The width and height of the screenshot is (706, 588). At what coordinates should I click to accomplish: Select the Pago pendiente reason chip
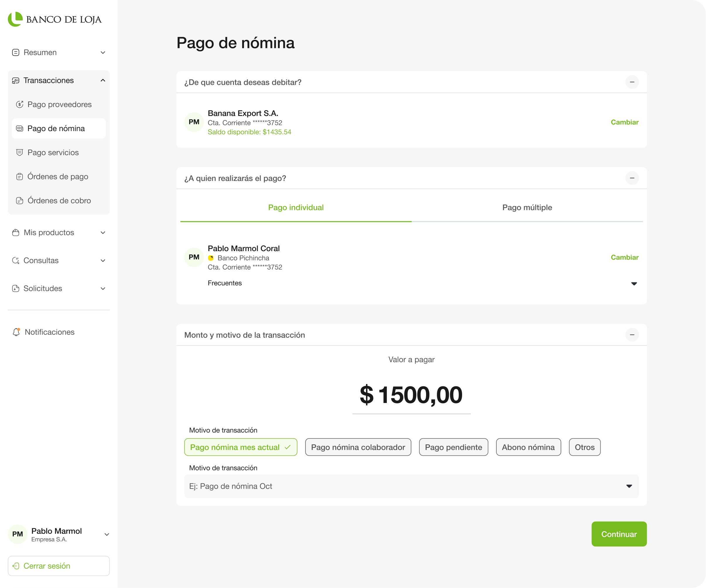453,447
